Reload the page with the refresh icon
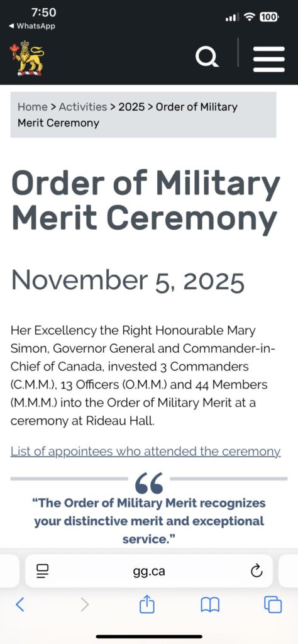This screenshot has width=298, height=644. [256, 571]
